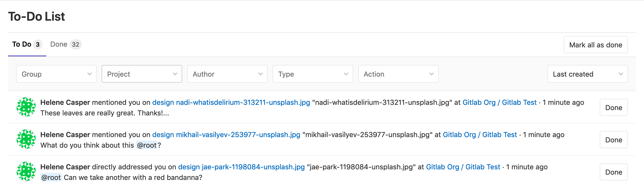Open the Project filter dropdown

[x=141, y=74]
